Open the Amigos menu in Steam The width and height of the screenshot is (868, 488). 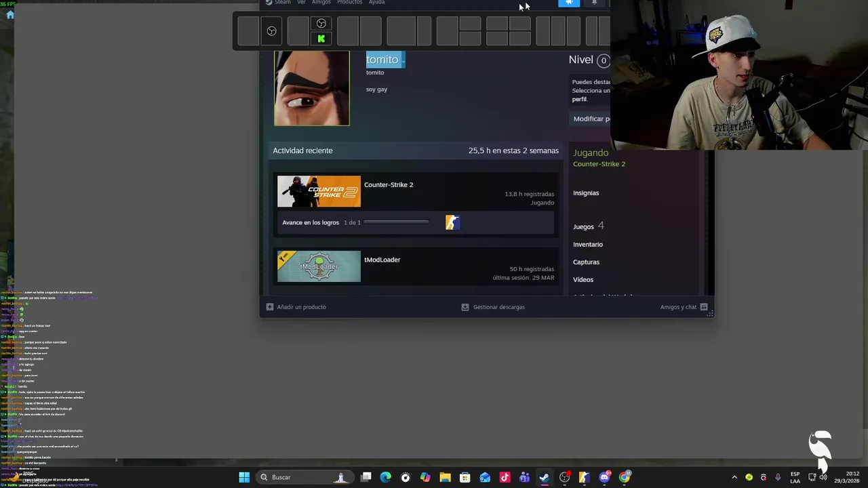point(321,3)
